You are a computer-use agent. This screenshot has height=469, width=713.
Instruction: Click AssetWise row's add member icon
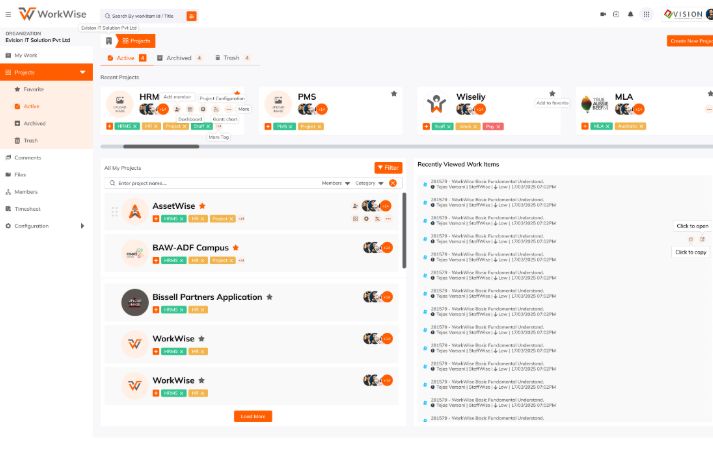tap(355, 206)
